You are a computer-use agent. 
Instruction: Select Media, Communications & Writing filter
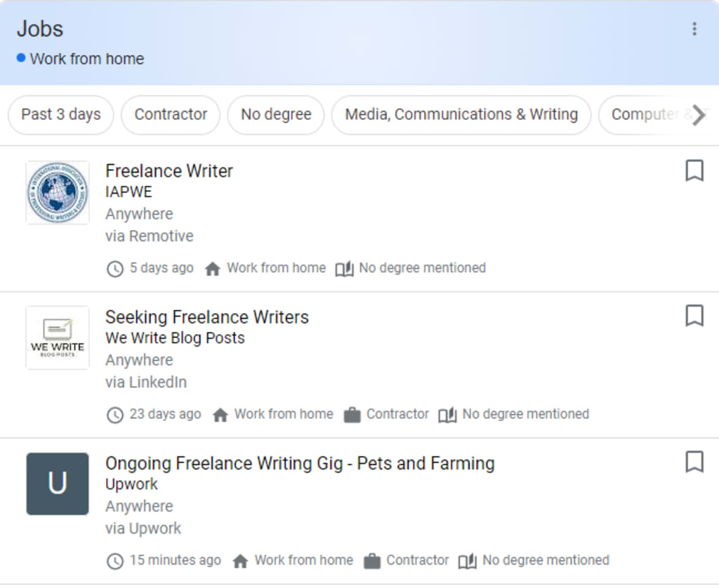coord(461,114)
